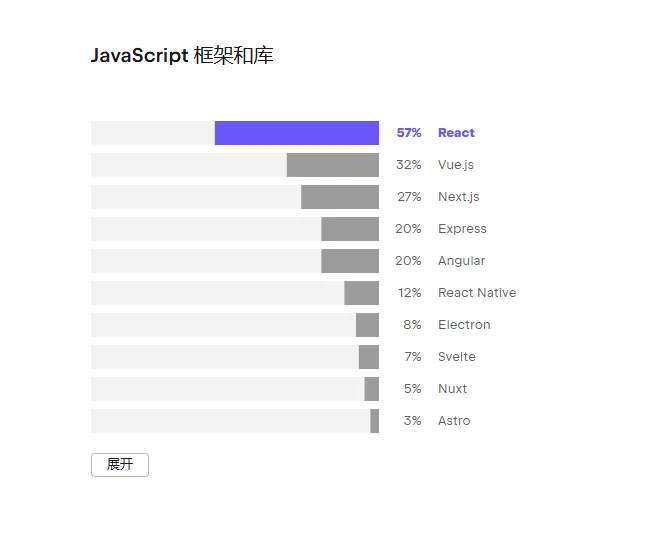Select the Express label
This screenshot has width=656, height=533.
[462, 229]
